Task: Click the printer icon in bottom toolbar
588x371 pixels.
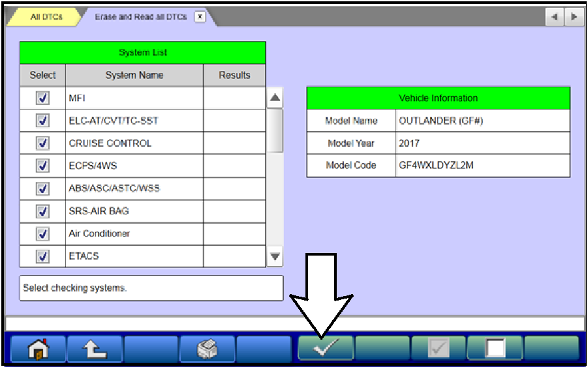Action: pos(206,349)
